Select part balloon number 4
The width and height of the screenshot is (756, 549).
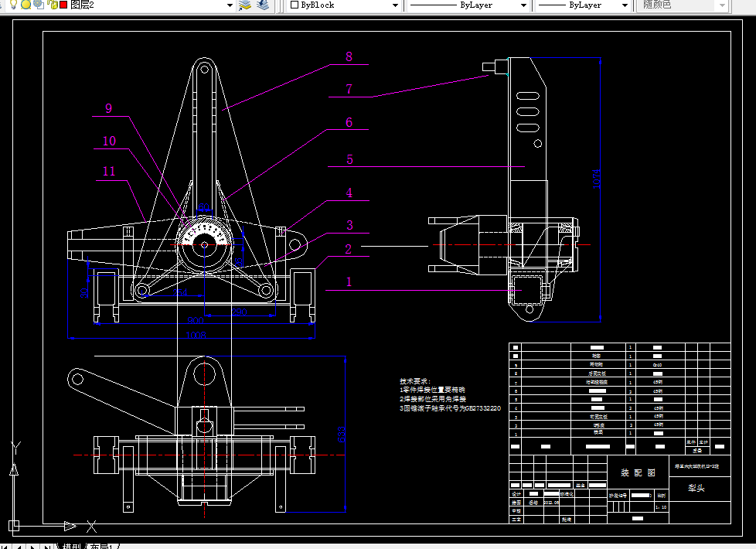pyautogui.click(x=349, y=193)
